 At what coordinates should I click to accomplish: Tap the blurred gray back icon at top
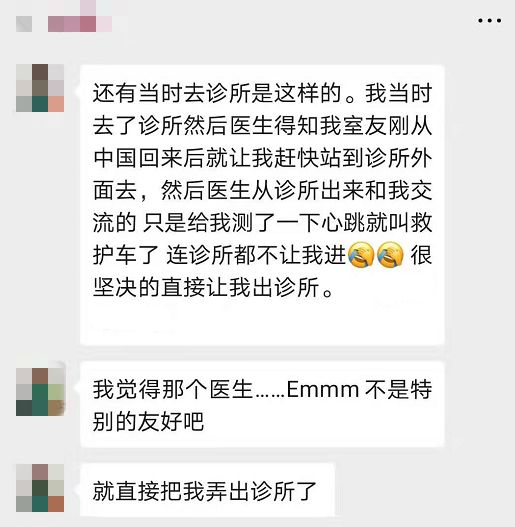click(24, 24)
